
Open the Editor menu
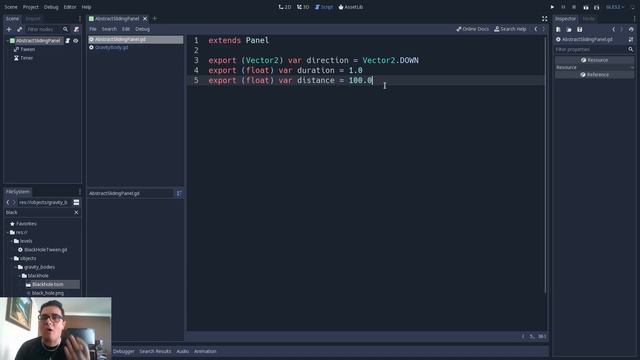point(70,7)
